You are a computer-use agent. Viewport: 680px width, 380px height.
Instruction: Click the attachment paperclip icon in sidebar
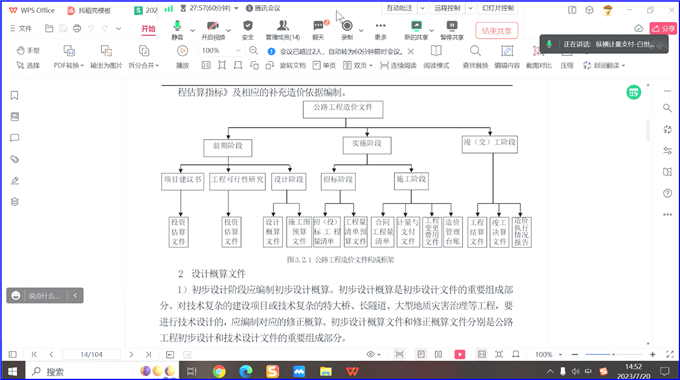click(14, 159)
